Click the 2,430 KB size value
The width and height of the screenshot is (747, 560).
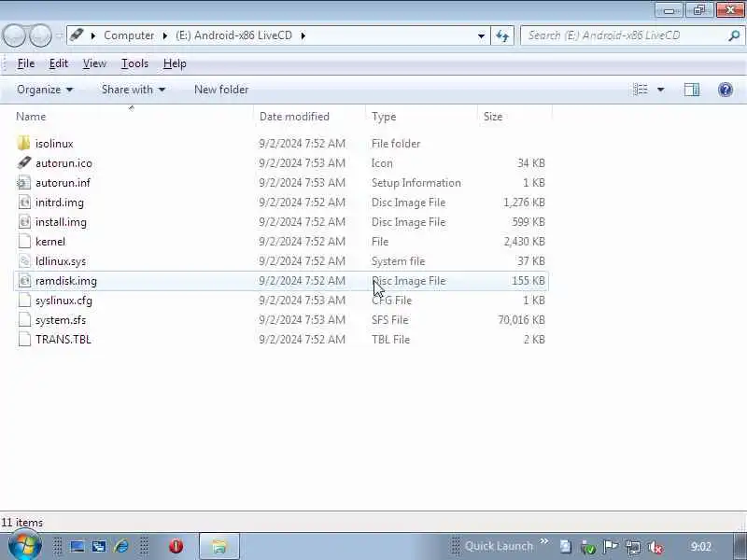point(524,242)
